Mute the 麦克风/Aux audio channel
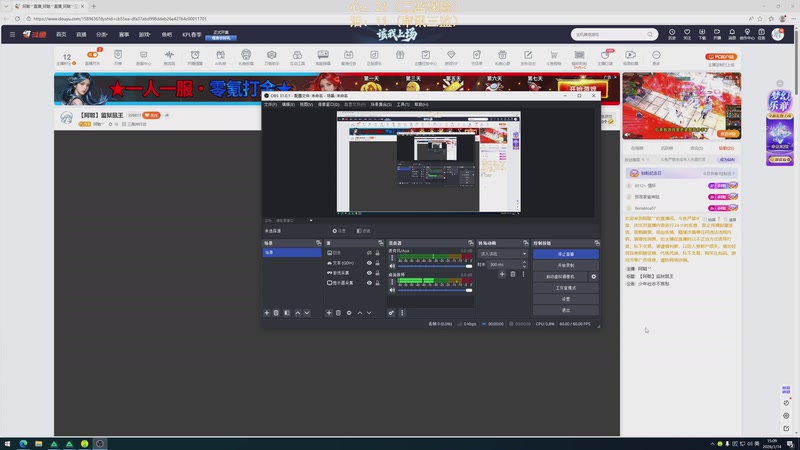The image size is (800, 450). point(392,266)
